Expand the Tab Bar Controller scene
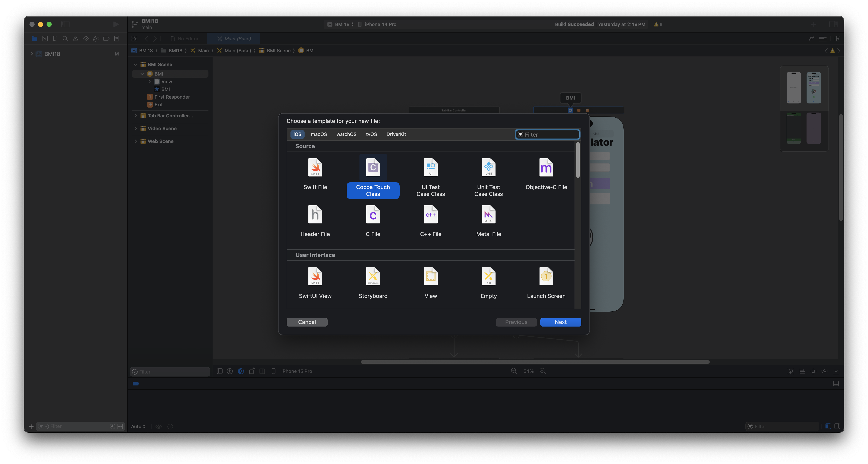 136,115
